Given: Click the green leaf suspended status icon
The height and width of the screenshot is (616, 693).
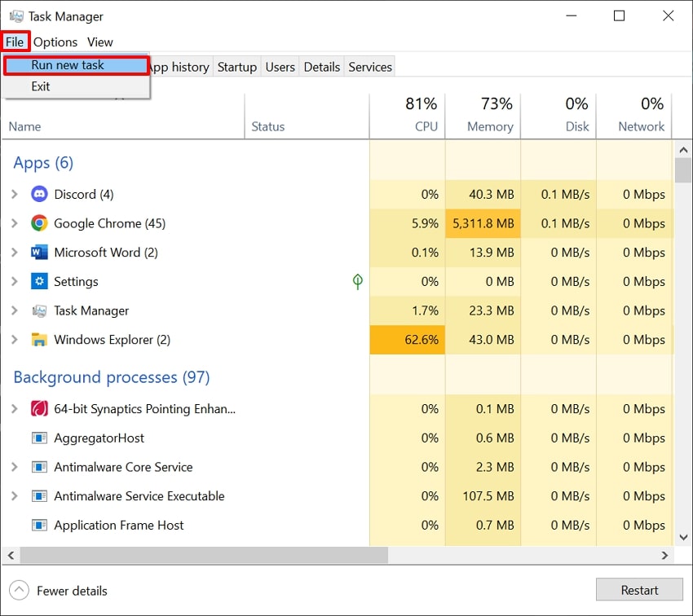Looking at the screenshot, I should click(x=357, y=281).
